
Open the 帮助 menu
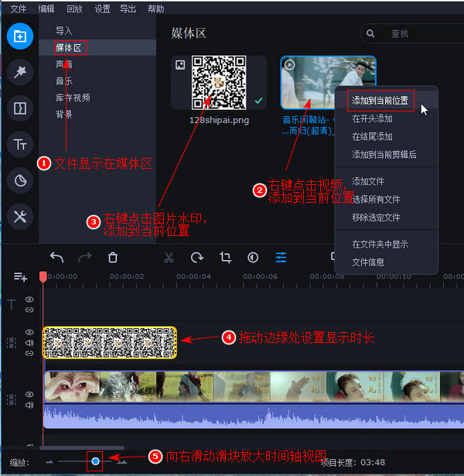click(x=156, y=9)
